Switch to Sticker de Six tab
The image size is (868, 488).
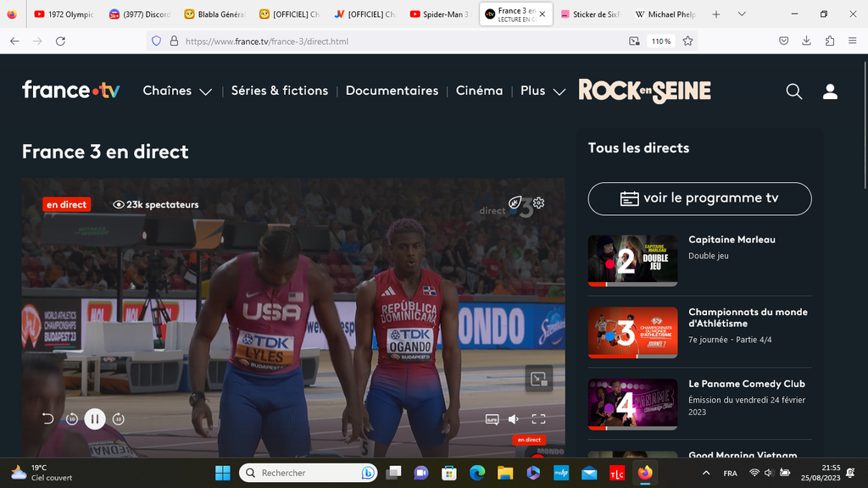[x=591, y=14]
